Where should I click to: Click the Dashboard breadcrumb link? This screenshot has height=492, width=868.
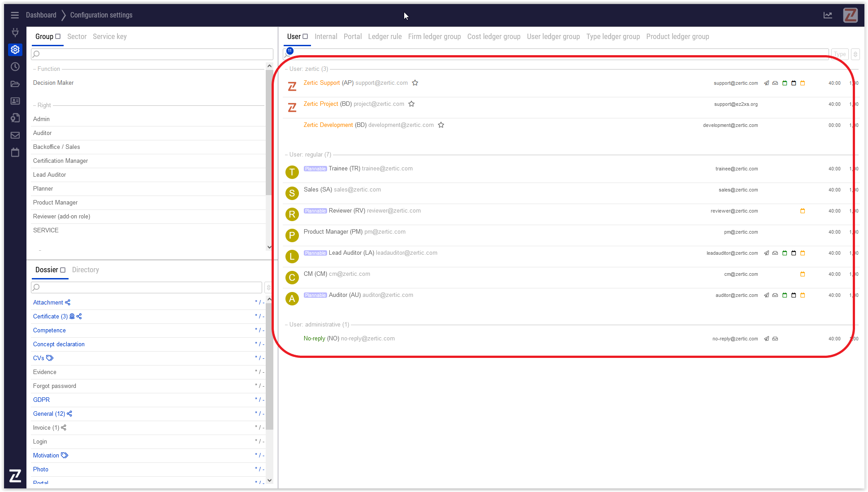coord(41,15)
